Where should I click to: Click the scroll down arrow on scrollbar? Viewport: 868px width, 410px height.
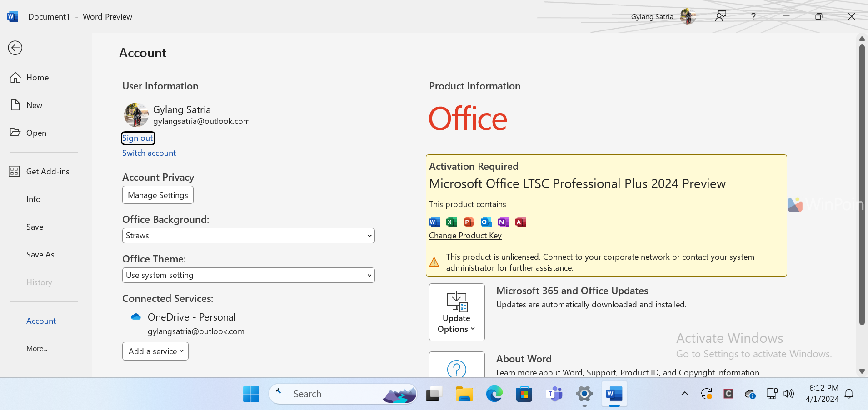pos(862,371)
